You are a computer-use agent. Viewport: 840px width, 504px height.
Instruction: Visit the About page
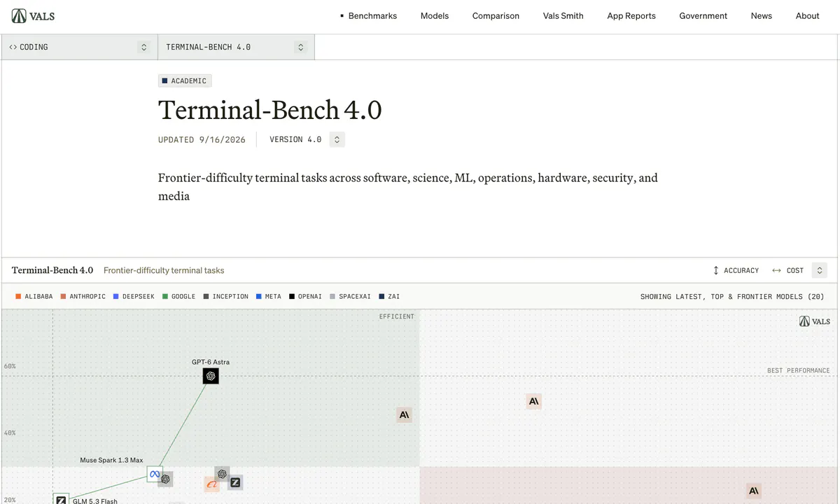click(x=807, y=15)
